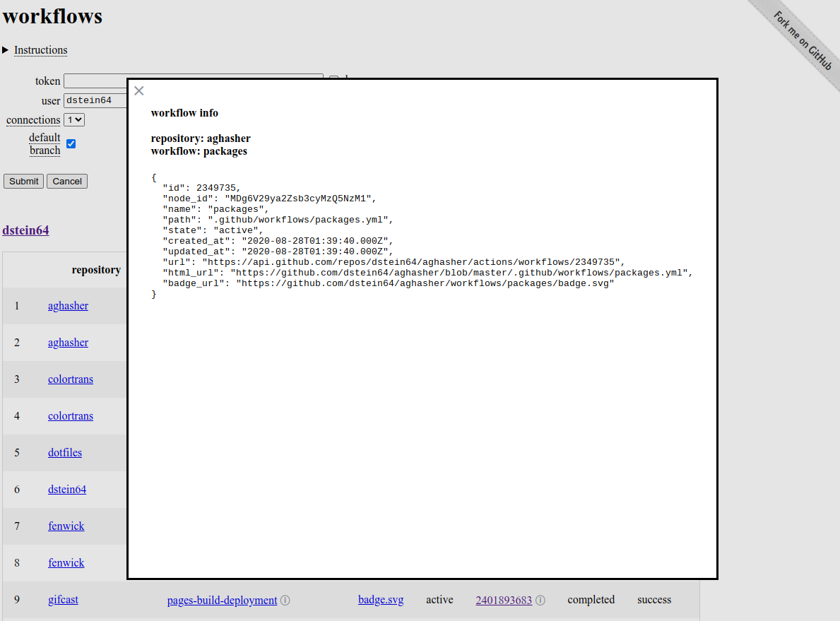This screenshot has width=840, height=621.
Task: Open the dotfiles repository link
Action: coord(64,452)
